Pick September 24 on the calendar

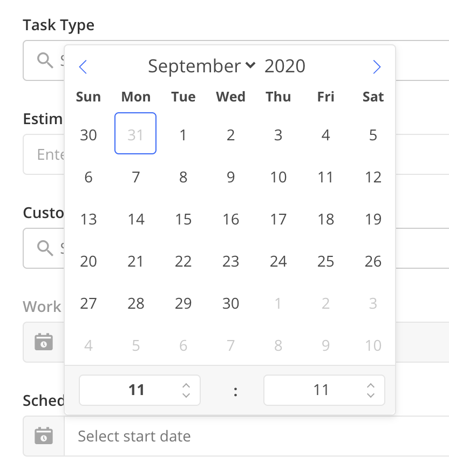coord(278,261)
